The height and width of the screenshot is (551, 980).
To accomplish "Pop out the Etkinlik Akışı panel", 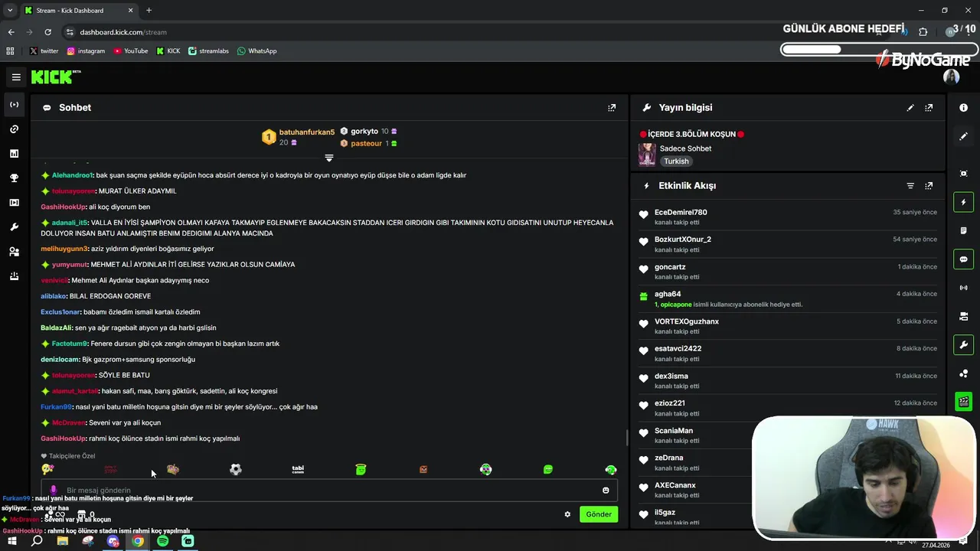I will coord(929,186).
